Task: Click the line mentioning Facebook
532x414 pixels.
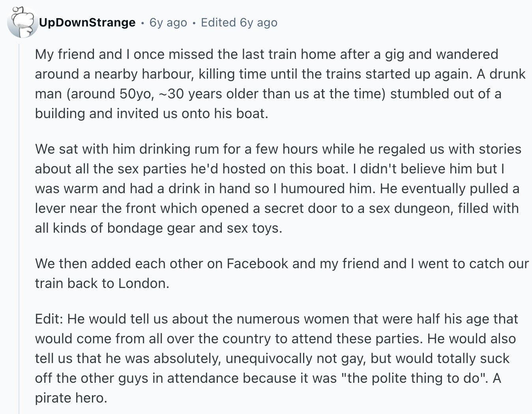Action: pos(282,263)
